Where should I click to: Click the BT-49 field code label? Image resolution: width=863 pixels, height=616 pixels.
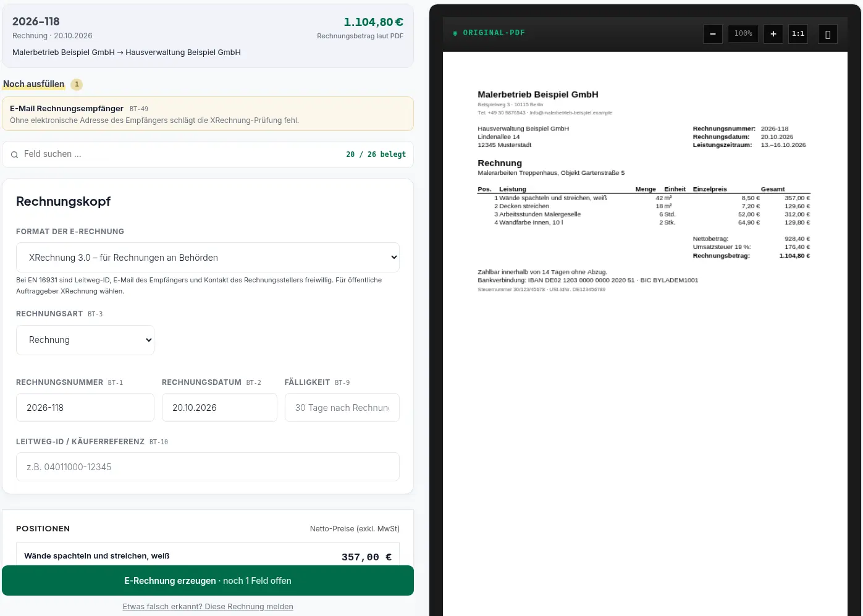[139, 109]
